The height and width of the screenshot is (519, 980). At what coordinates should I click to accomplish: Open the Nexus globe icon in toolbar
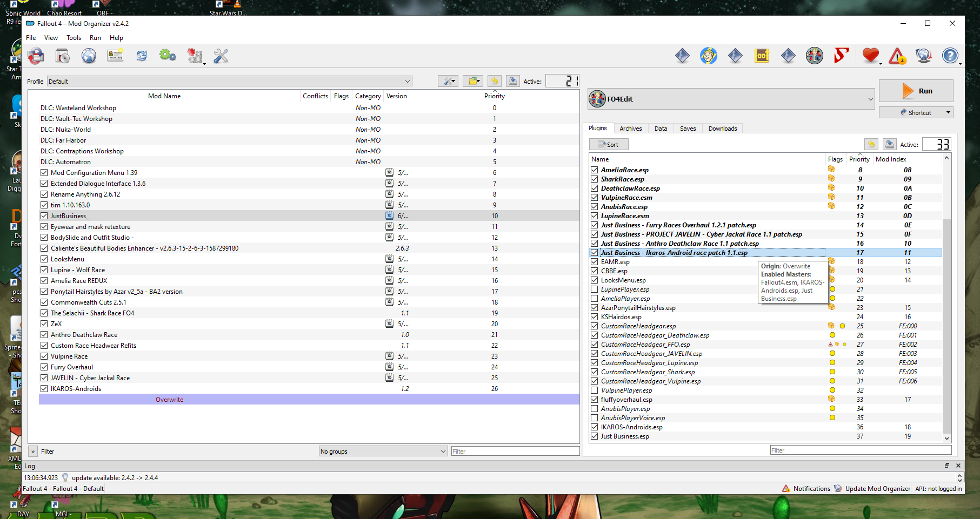(89, 56)
